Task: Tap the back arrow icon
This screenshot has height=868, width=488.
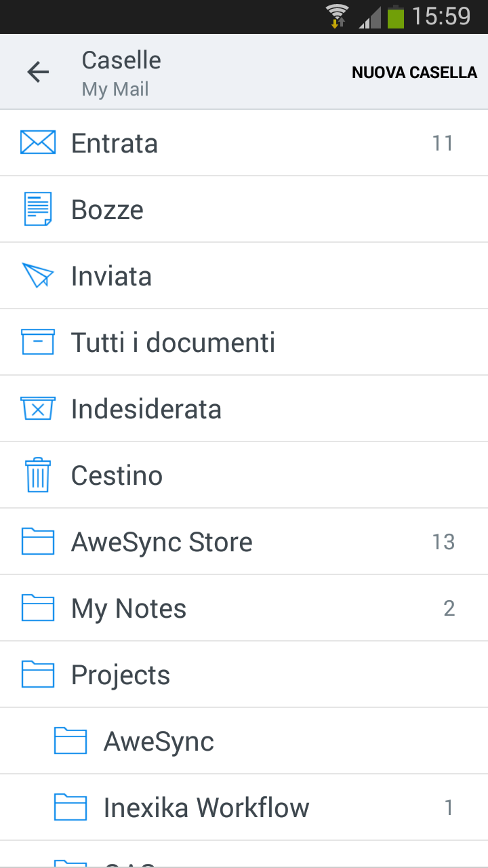Action: coord(38,72)
